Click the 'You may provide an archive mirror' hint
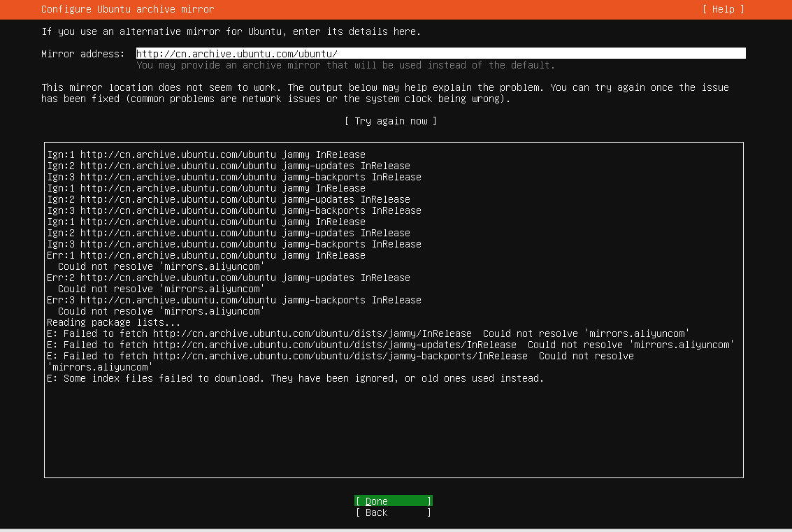Screen dimensions: 792x532 point(345,65)
